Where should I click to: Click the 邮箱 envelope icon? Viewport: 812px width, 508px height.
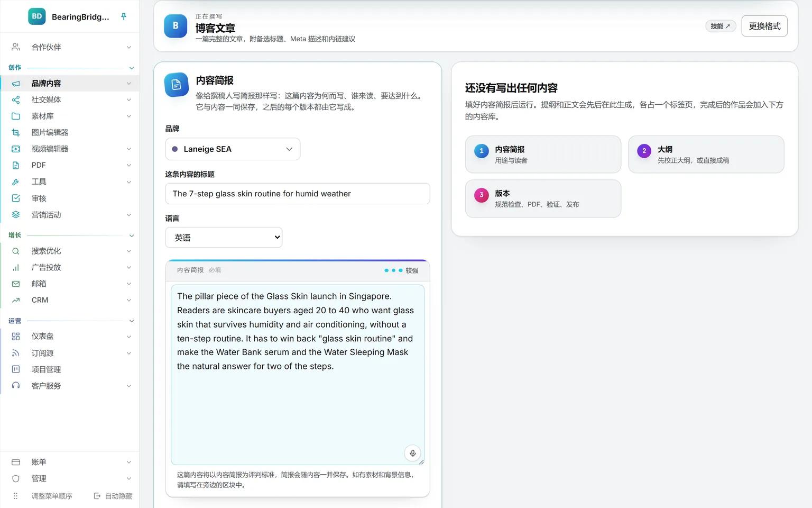[16, 284]
